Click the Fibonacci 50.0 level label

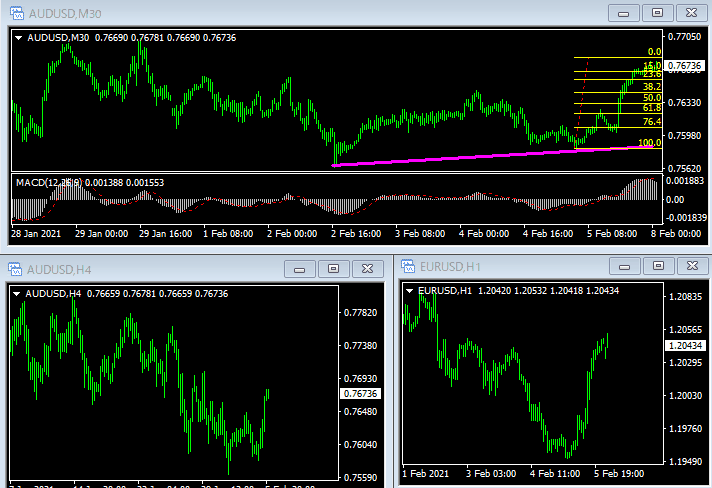[652, 98]
